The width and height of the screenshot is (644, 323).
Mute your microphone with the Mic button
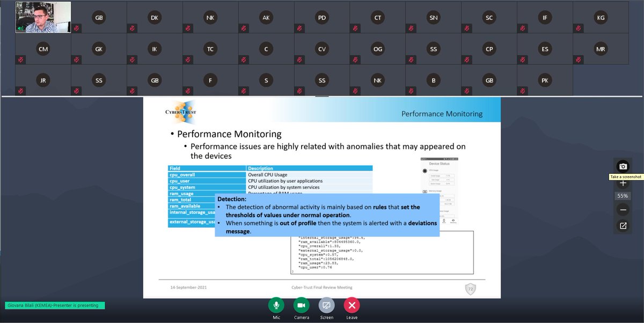(276, 305)
